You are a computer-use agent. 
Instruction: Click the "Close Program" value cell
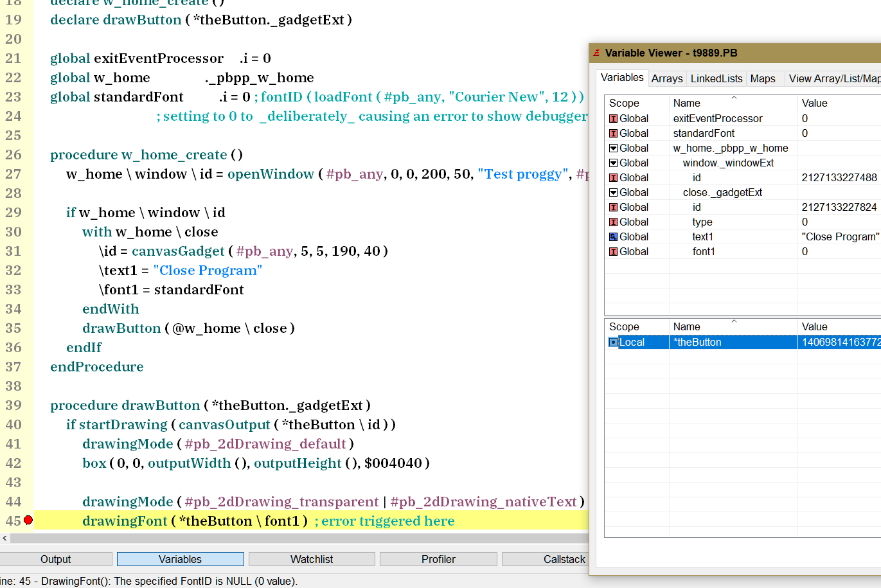tap(840, 236)
